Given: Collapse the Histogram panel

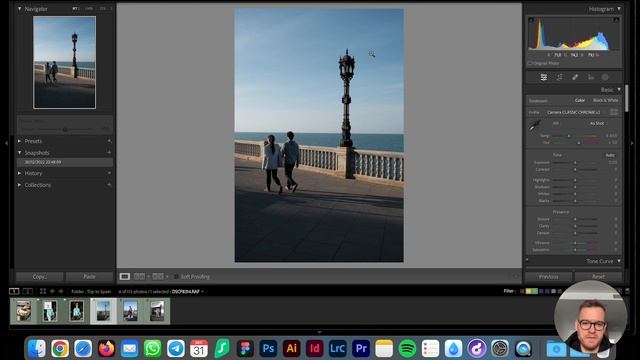Looking at the screenshot, I should click(x=619, y=9).
